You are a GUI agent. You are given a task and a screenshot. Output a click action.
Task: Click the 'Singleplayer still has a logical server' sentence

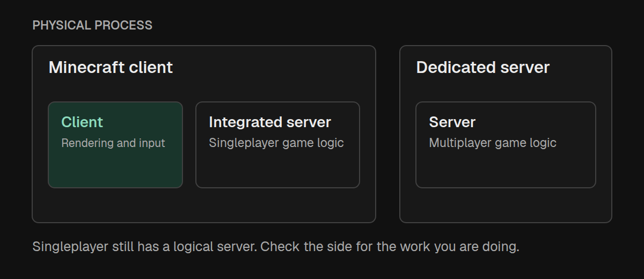(144, 247)
